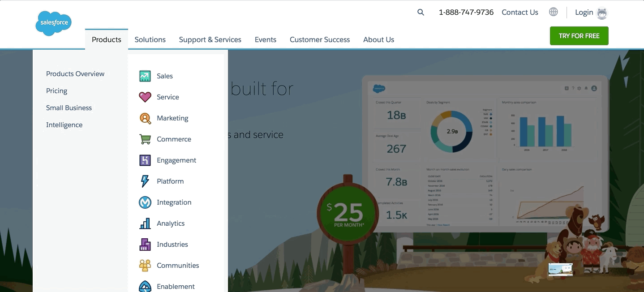The height and width of the screenshot is (292, 644).
Task: Click the small thumbnail near bottom right
Action: (x=561, y=269)
